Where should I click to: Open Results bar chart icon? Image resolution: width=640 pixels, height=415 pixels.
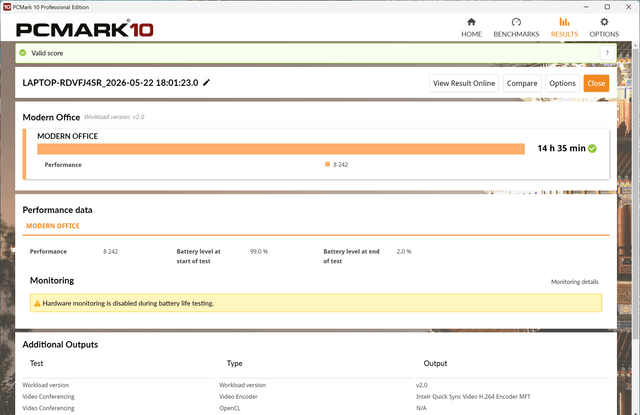564,22
